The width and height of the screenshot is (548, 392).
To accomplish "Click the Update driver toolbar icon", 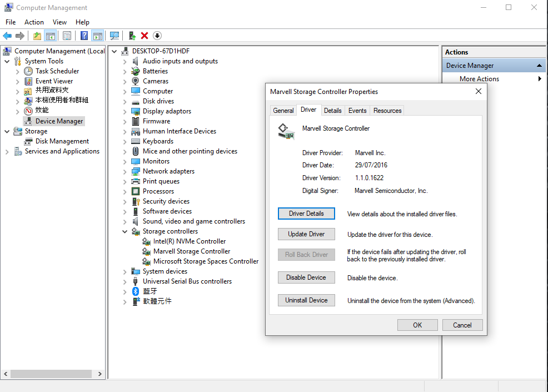I will coord(132,36).
